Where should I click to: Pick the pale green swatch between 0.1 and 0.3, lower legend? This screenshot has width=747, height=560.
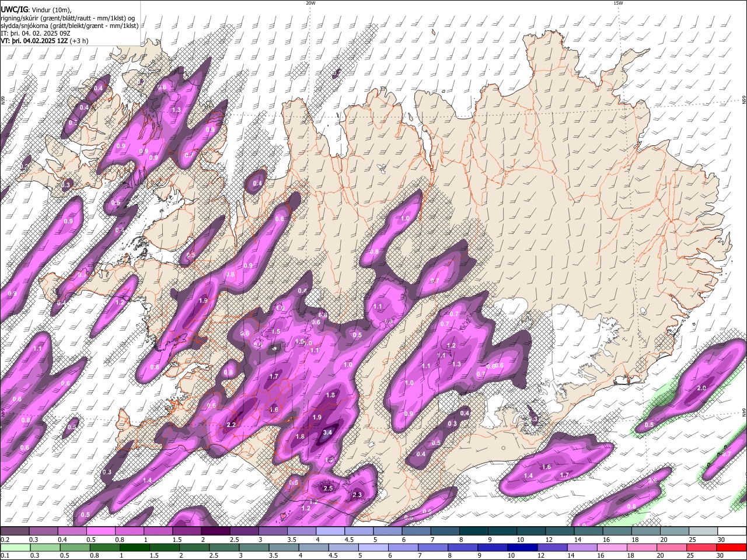15,547
